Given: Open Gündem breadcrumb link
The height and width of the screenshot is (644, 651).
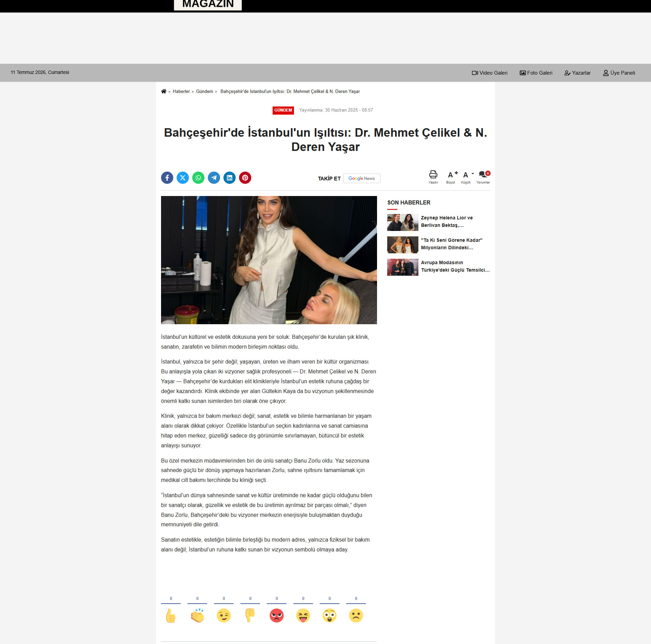Looking at the screenshot, I should point(204,92).
